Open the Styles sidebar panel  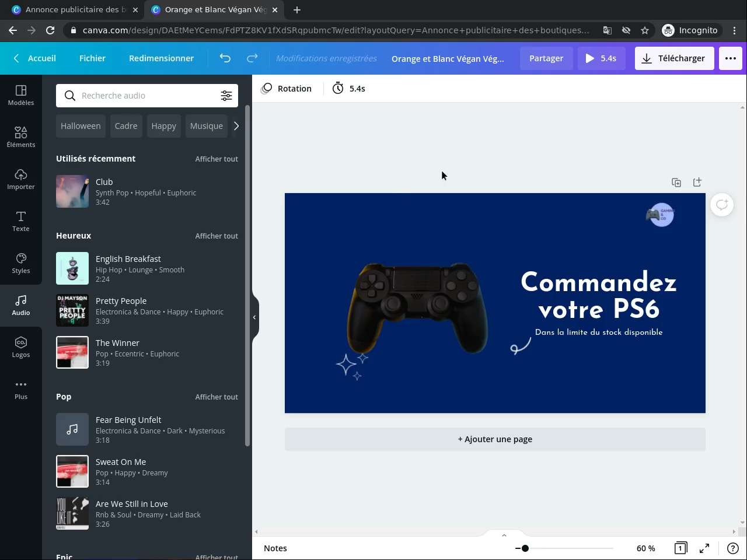coord(21,264)
